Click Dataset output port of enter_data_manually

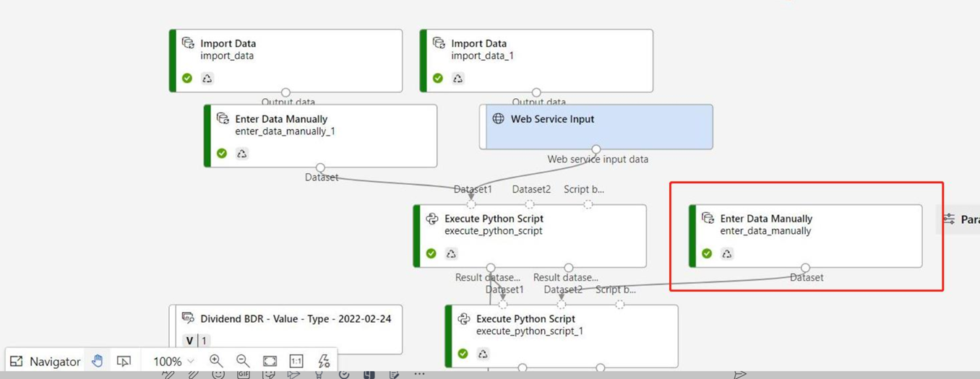coord(805,268)
